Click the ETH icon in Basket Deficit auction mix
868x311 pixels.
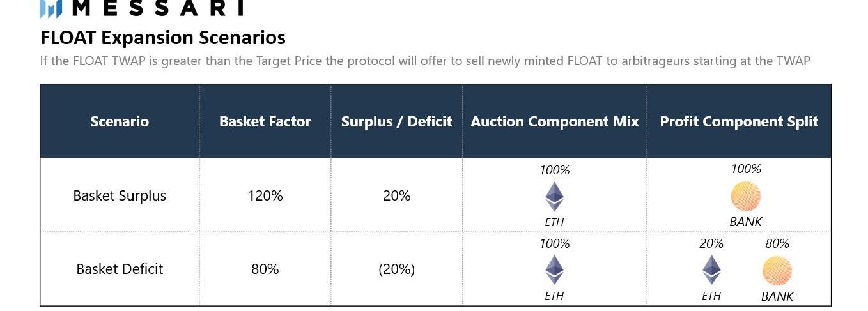coord(554,269)
